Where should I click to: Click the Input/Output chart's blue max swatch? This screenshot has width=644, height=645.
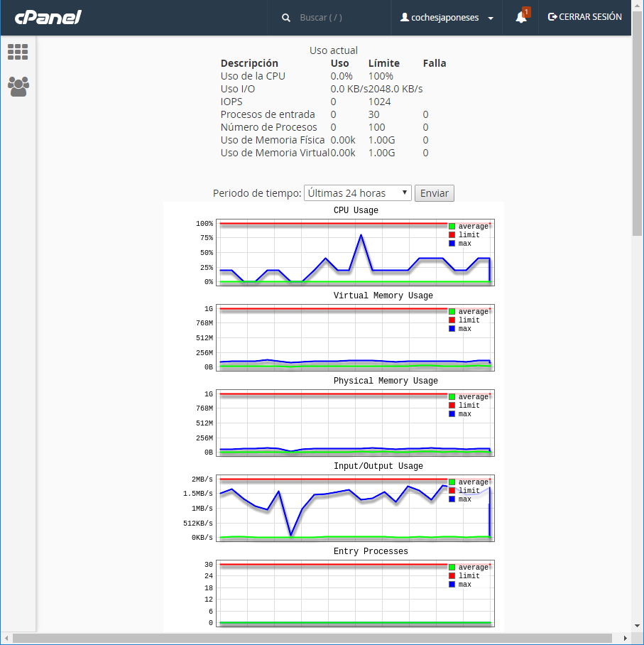tap(452, 499)
